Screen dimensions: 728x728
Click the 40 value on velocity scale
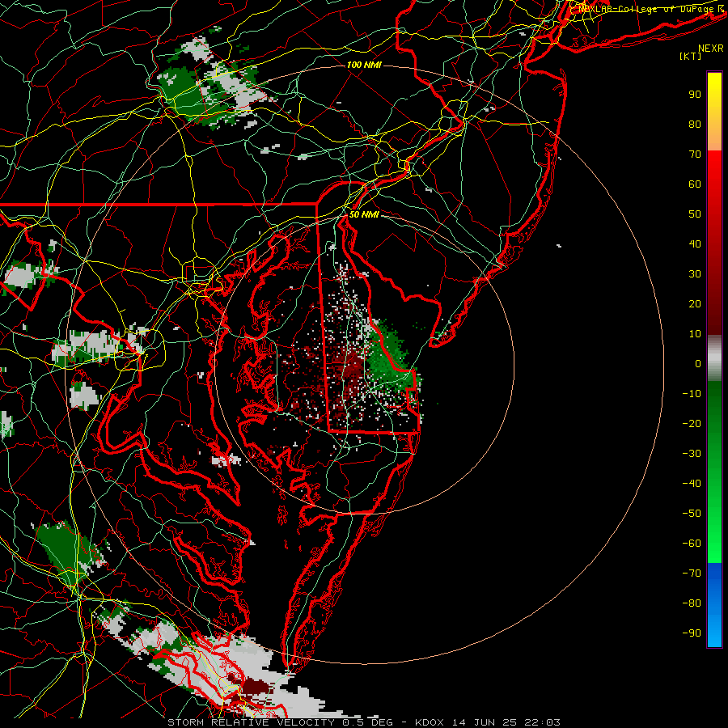(695, 244)
